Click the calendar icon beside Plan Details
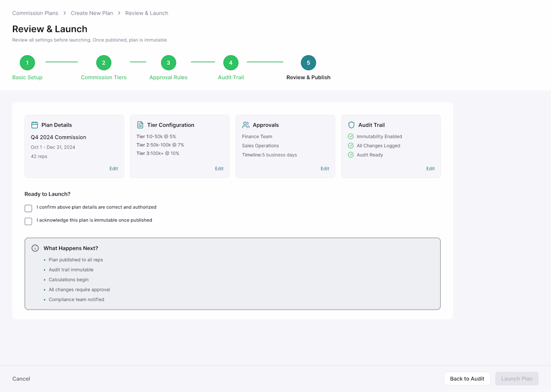The width and height of the screenshot is (551, 392). point(35,125)
